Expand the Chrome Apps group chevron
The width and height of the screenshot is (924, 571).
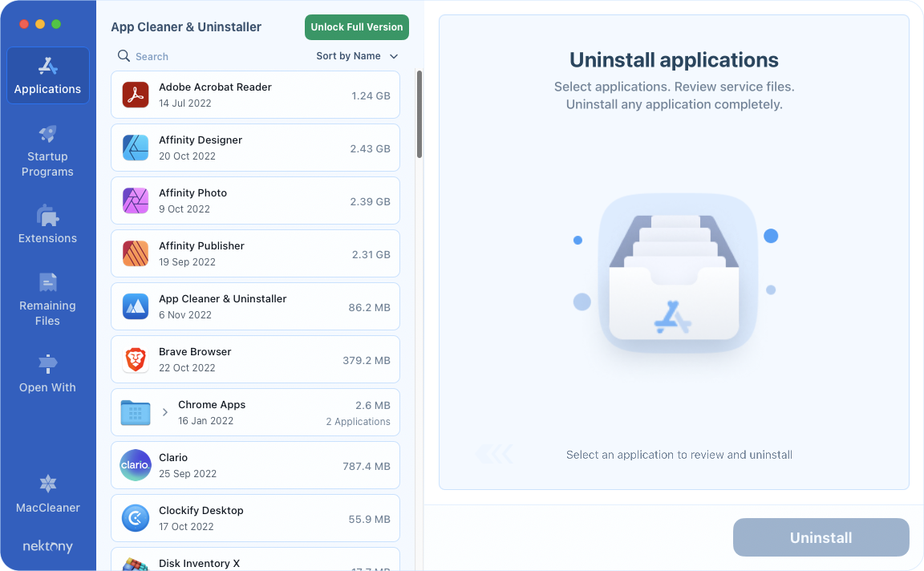click(165, 412)
